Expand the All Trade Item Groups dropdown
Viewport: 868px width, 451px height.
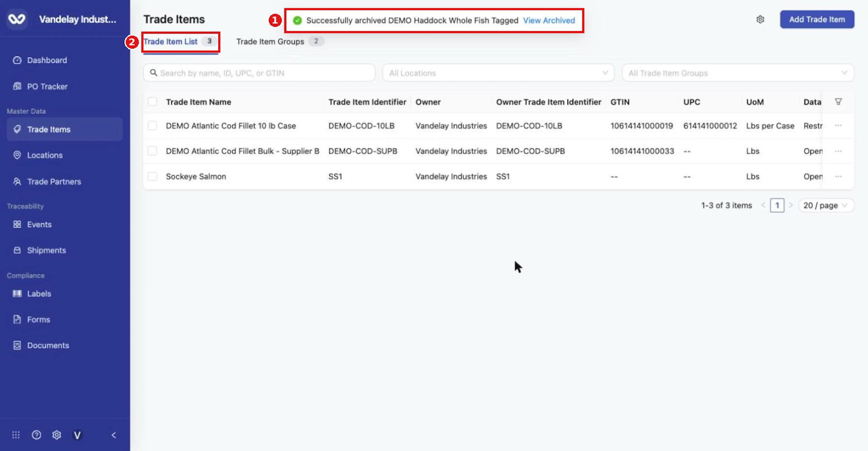pyautogui.click(x=738, y=73)
